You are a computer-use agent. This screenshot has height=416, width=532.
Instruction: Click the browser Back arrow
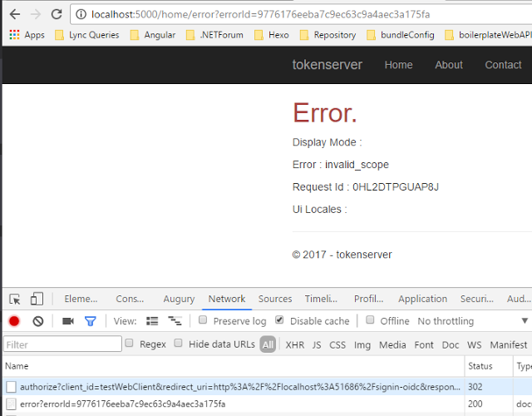click(15, 14)
